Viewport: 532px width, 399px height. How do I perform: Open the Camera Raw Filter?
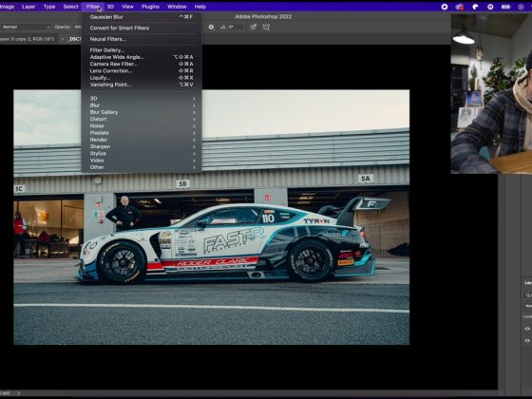click(142, 64)
